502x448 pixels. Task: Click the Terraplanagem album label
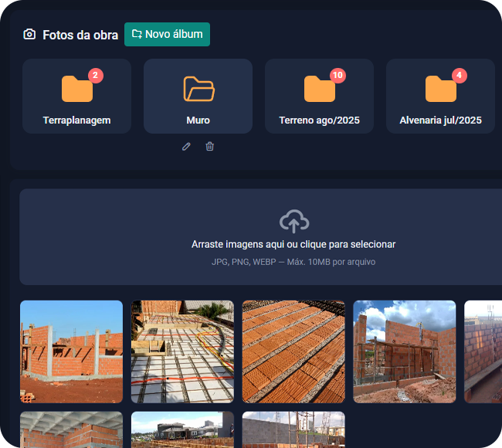(76, 120)
